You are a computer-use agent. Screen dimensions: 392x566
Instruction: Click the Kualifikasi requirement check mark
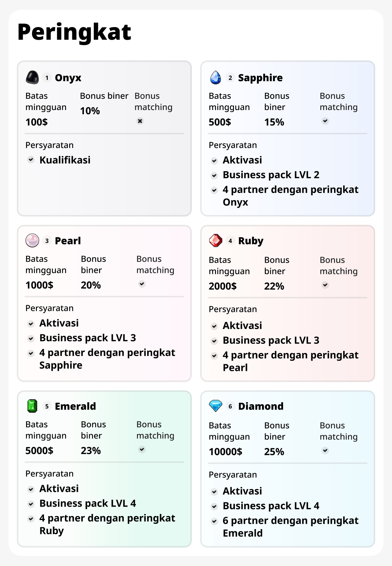tap(31, 160)
